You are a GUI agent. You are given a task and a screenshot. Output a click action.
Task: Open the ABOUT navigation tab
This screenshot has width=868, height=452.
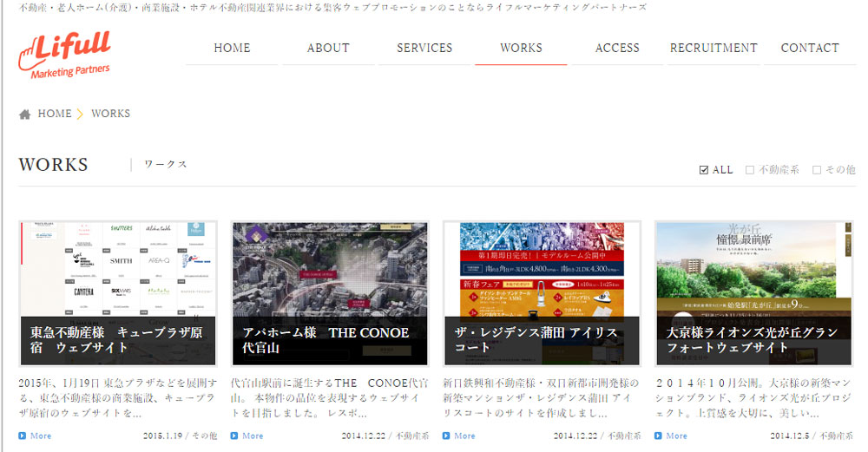coord(328,48)
